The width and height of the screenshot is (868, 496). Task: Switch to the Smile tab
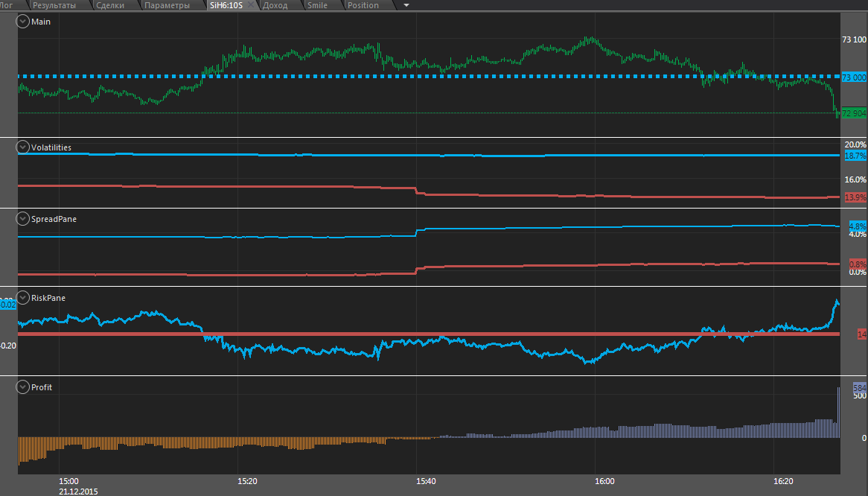pos(317,5)
